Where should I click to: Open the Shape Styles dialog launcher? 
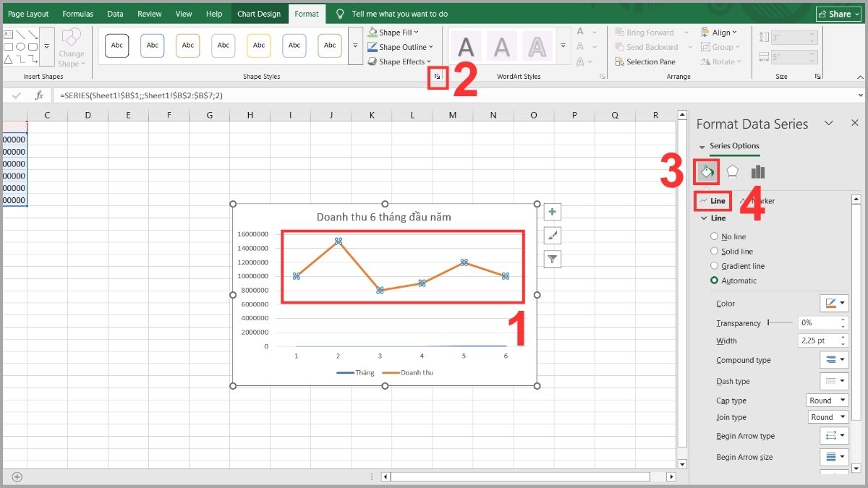tap(437, 76)
